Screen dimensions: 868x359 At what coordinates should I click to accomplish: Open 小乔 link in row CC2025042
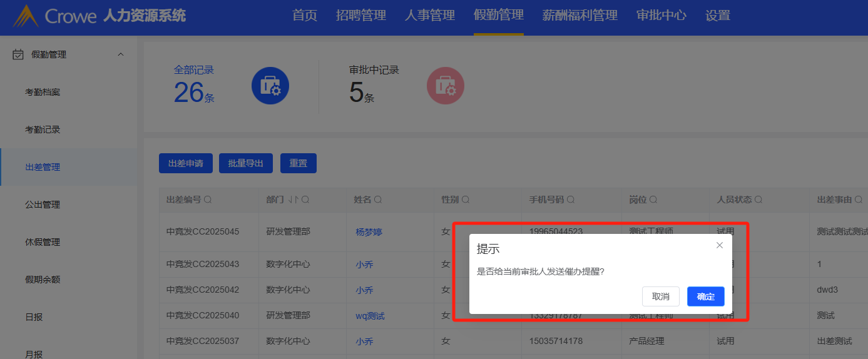(x=364, y=290)
